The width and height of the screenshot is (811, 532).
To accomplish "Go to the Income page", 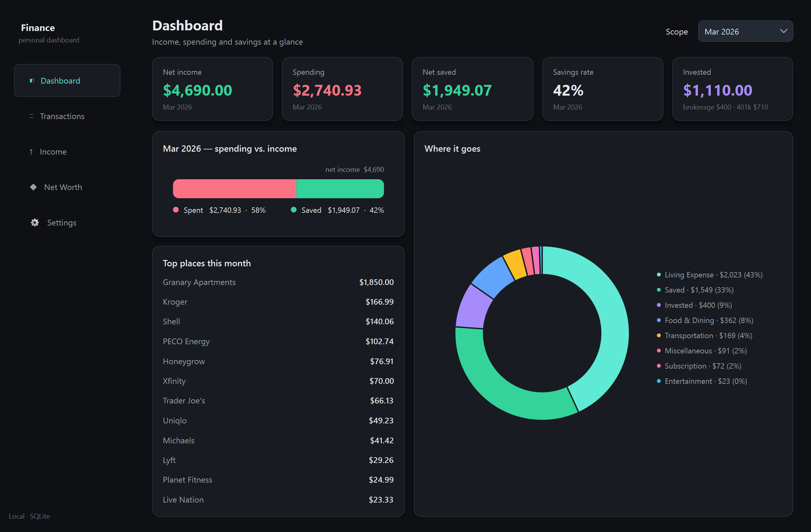I will [x=53, y=152].
